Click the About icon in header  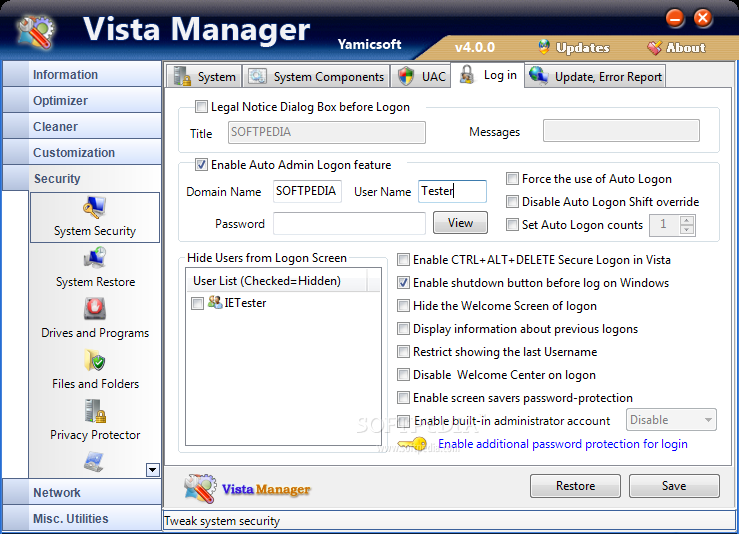click(x=654, y=47)
